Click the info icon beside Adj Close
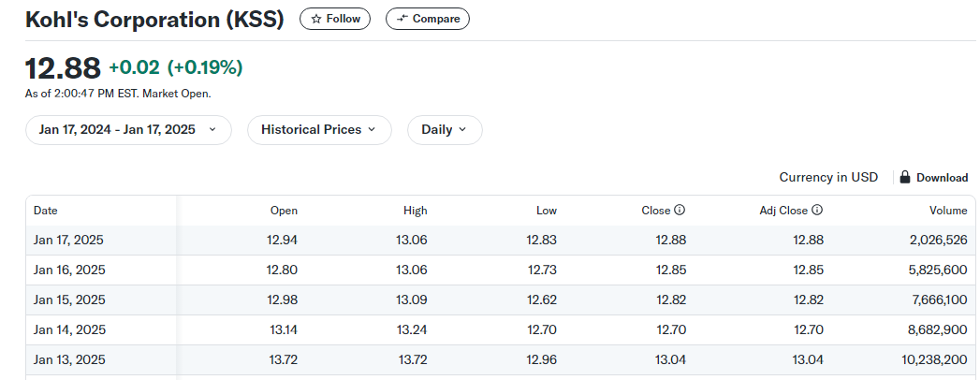The height and width of the screenshot is (380, 980). [x=817, y=211]
